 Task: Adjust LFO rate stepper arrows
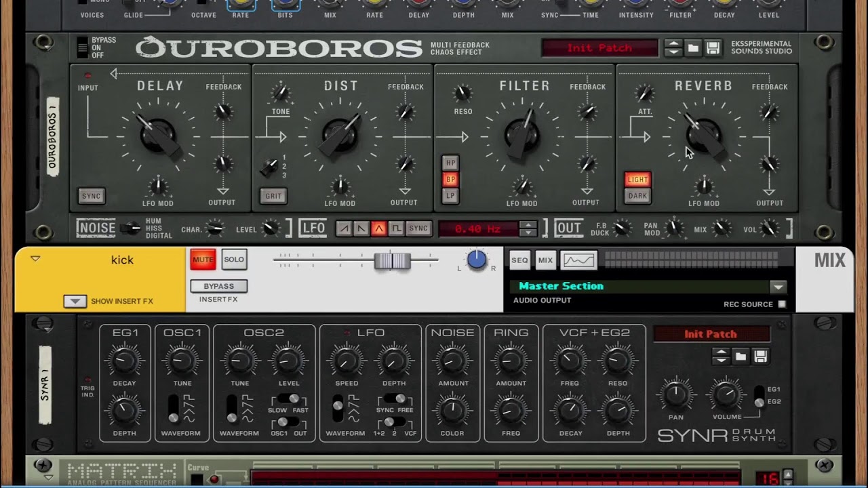point(528,228)
